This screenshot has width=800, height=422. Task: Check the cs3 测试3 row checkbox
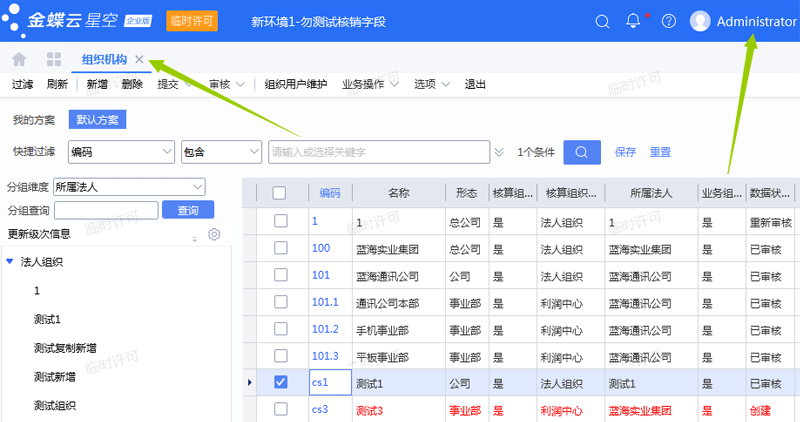[281, 409]
